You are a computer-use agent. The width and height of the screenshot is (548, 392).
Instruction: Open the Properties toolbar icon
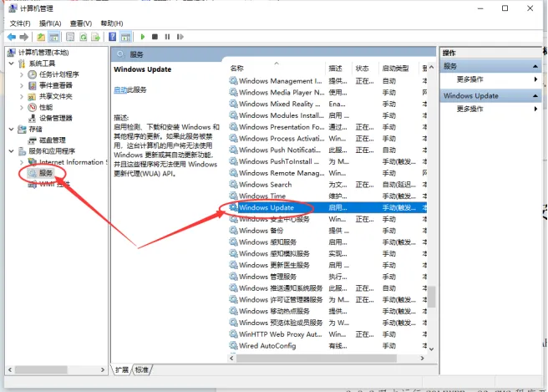(70, 37)
